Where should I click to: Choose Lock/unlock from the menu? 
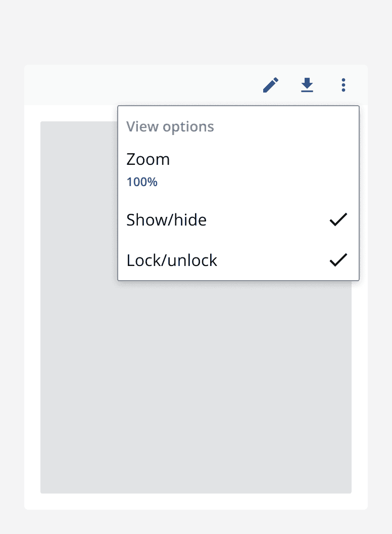coord(172,260)
